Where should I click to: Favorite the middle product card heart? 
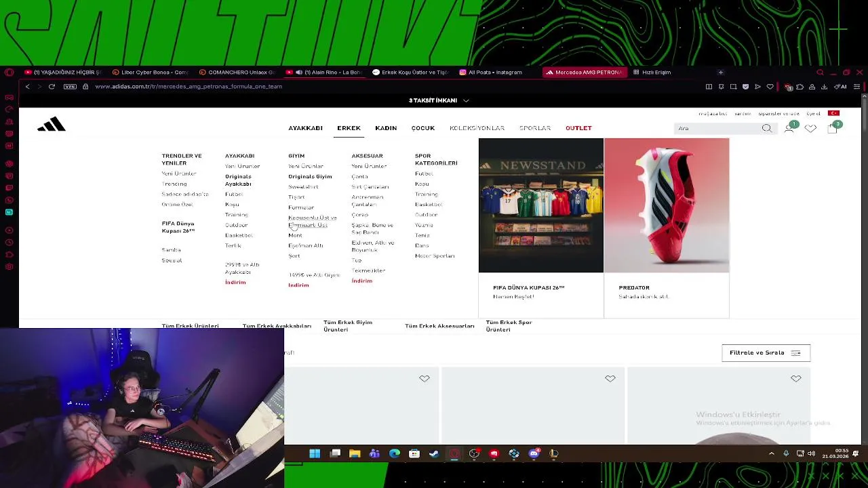coord(610,379)
